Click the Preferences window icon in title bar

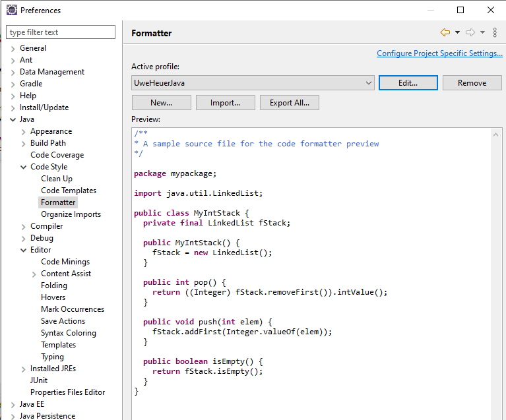click(x=11, y=10)
